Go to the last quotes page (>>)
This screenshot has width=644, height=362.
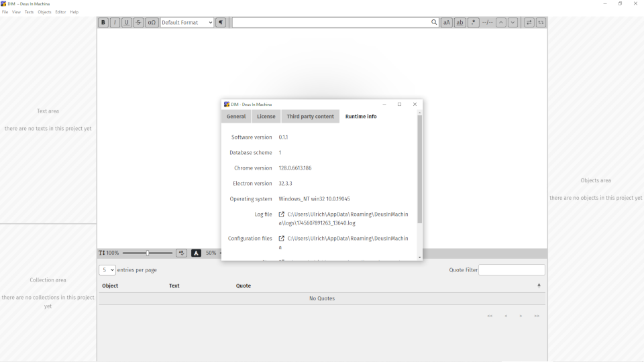(x=537, y=316)
